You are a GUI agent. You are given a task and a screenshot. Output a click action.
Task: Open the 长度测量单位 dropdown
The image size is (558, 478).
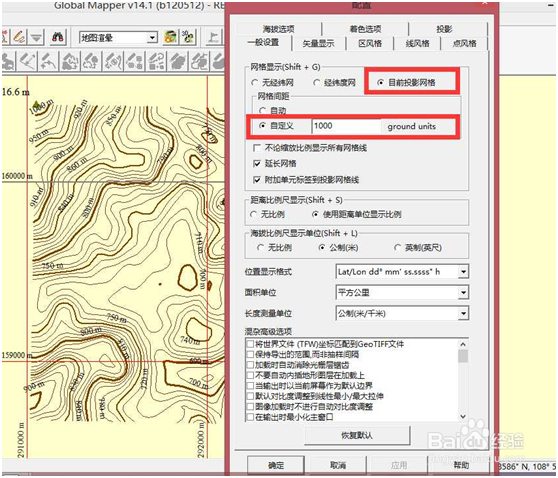[463, 314]
